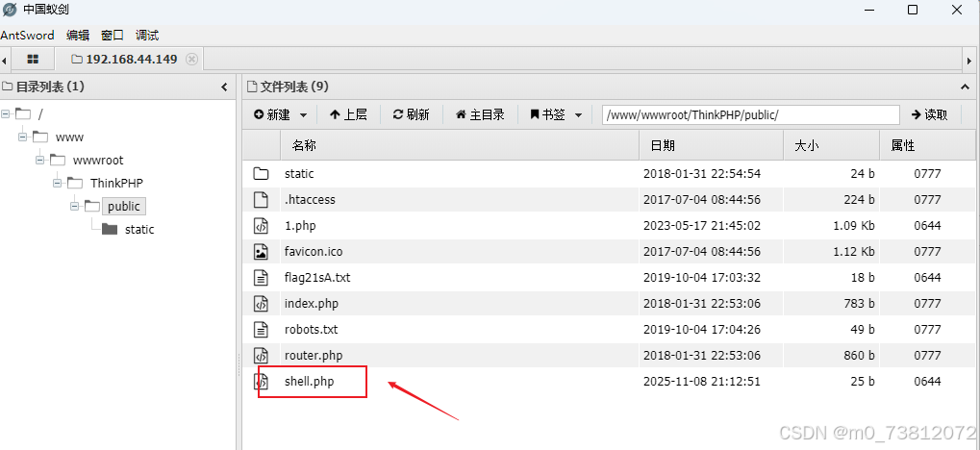Viewport: 980px width, 450px height.
Task: Click the robots.txt text file icon
Action: click(261, 330)
